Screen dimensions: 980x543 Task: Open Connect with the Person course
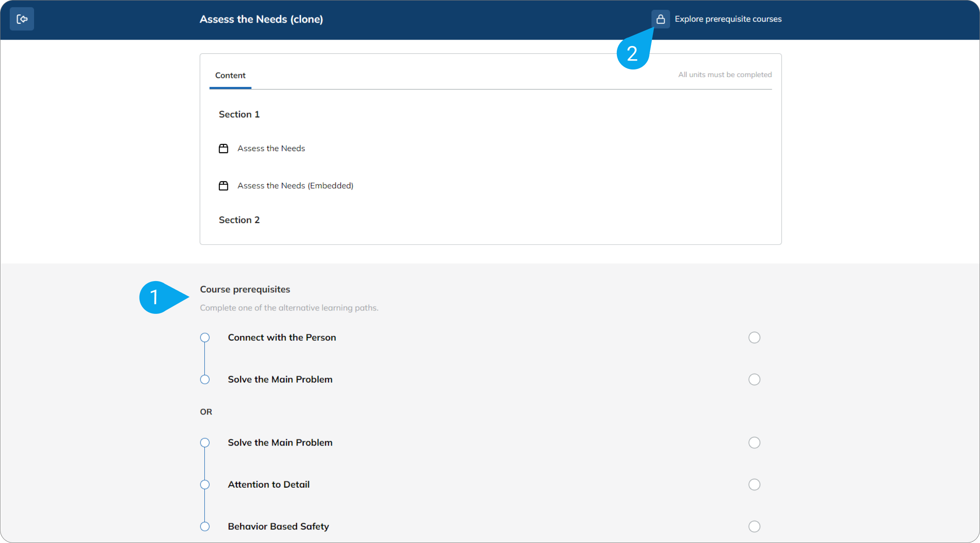[282, 338]
